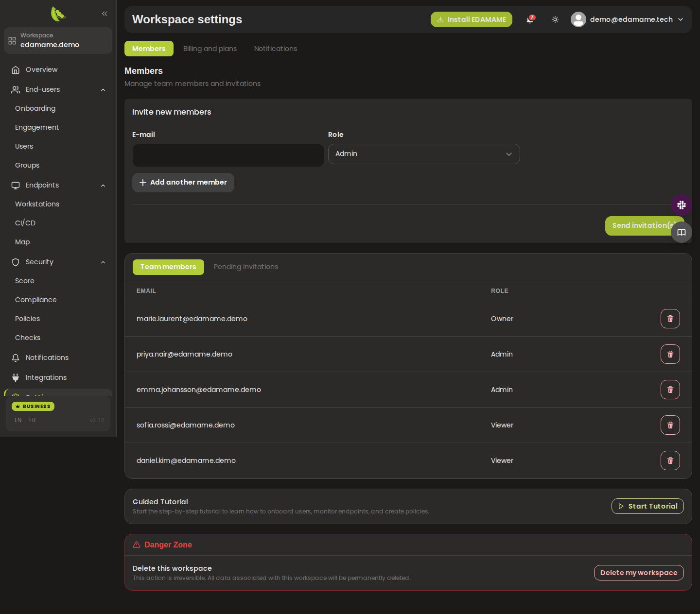
Task: Click the Install EDAMAME button
Action: click(x=472, y=19)
